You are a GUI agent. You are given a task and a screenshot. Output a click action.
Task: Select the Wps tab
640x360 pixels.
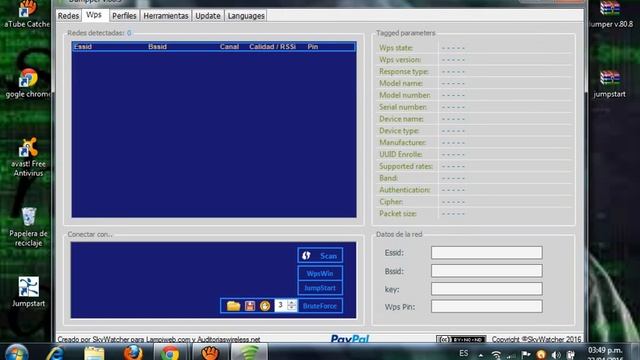click(x=94, y=15)
